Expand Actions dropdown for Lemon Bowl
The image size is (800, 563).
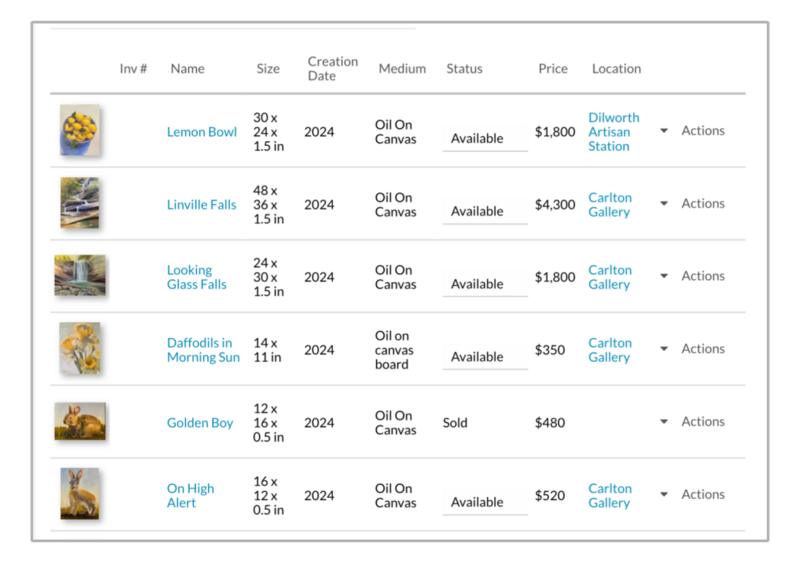tap(692, 131)
